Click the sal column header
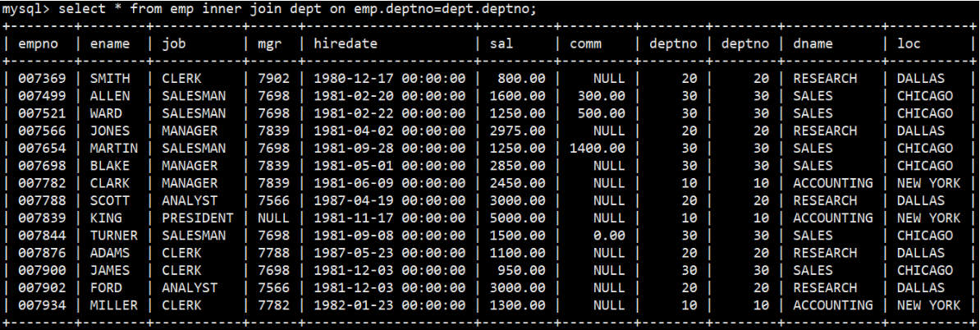 [x=501, y=44]
